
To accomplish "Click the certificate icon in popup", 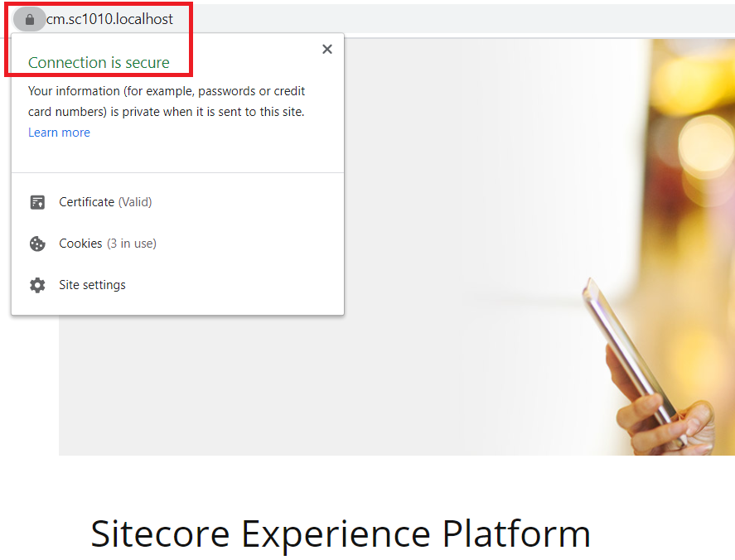I will pos(37,202).
